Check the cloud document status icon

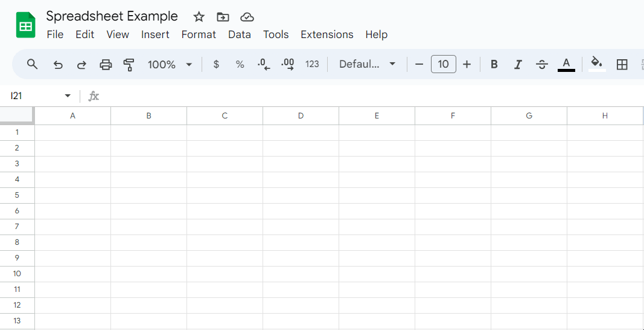[247, 17]
